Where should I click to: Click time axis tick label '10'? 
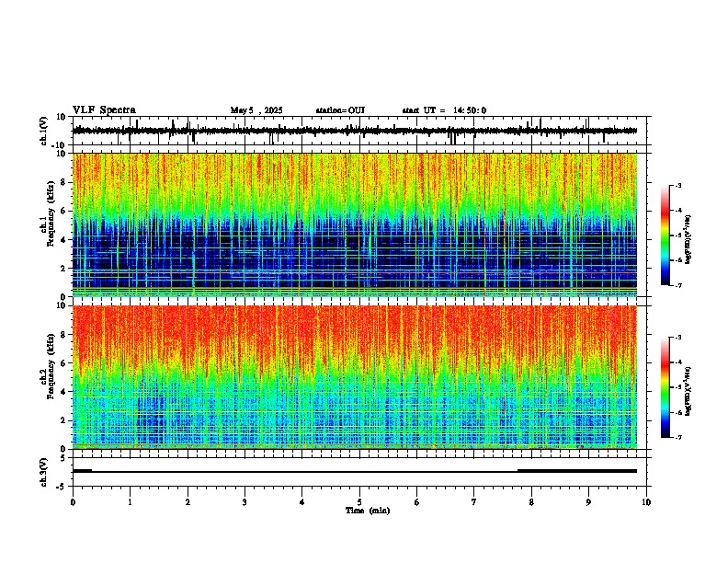[x=646, y=502]
